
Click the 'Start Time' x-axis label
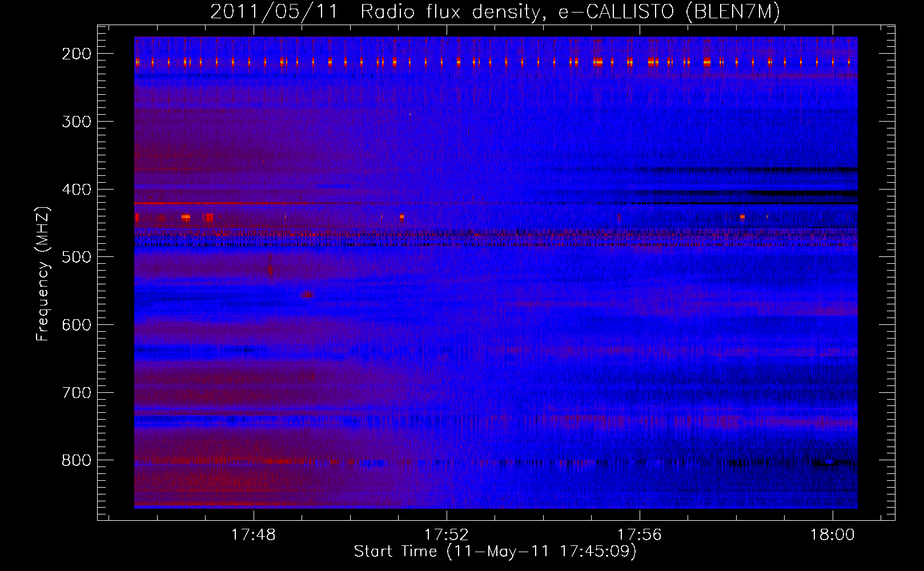tap(495, 552)
